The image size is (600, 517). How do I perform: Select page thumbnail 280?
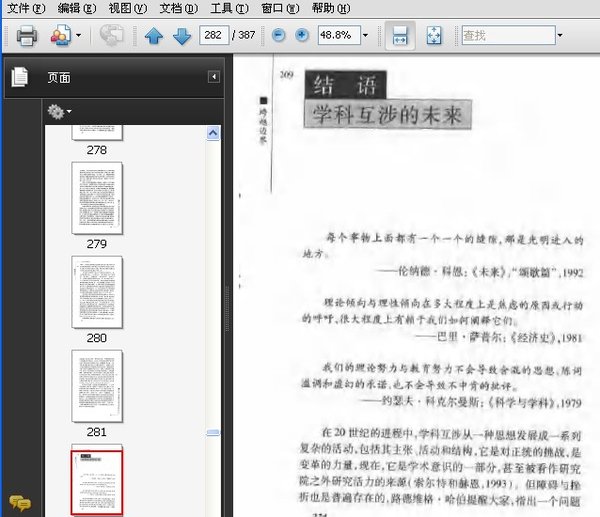point(97,292)
